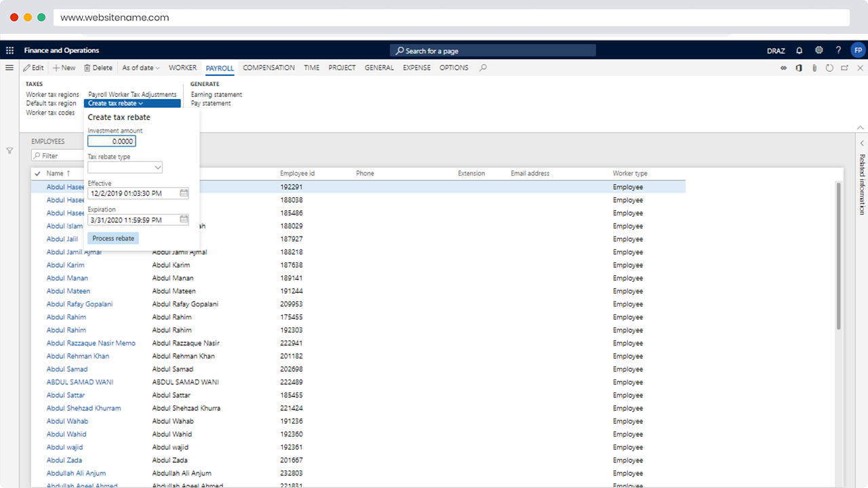Screen dimensions: 868x488
Task: Collapse the Create tax rebate dropdown
Action: point(132,104)
